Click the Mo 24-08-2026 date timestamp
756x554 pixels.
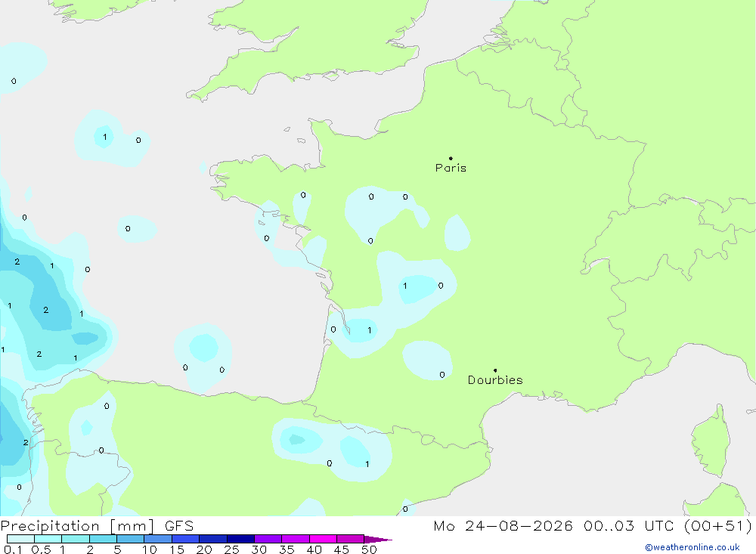click(x=503, y=525)
